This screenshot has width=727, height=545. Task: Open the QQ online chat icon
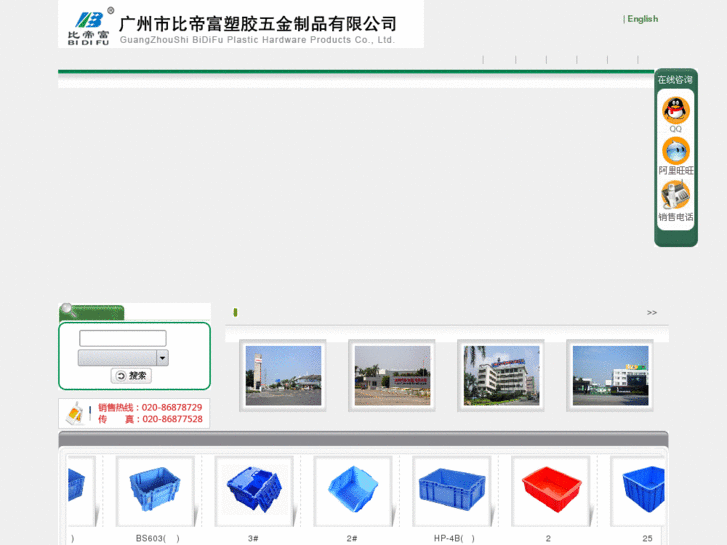tap(676, 110)
